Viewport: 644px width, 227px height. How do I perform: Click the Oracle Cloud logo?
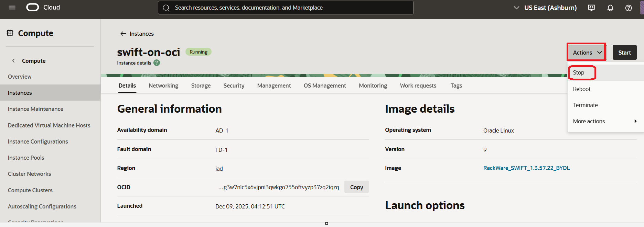(x=43, y=7)
